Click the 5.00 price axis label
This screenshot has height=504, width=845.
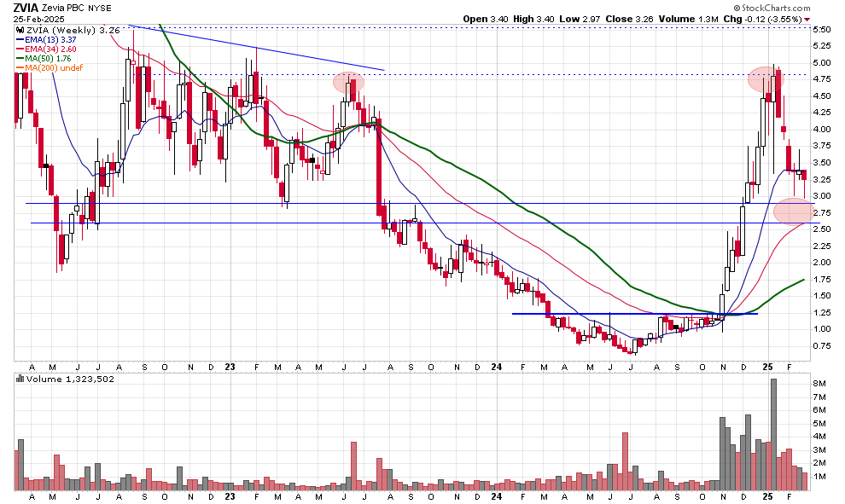[823, 63]
